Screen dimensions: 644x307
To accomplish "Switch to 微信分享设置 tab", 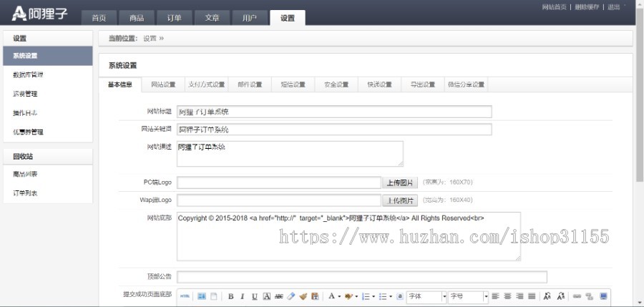I will 466,84.
